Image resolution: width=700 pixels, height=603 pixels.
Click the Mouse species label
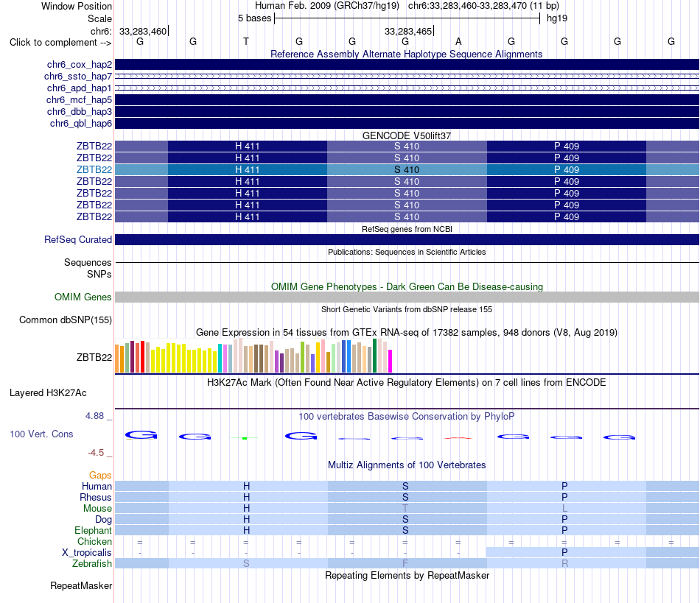(97, 509)
